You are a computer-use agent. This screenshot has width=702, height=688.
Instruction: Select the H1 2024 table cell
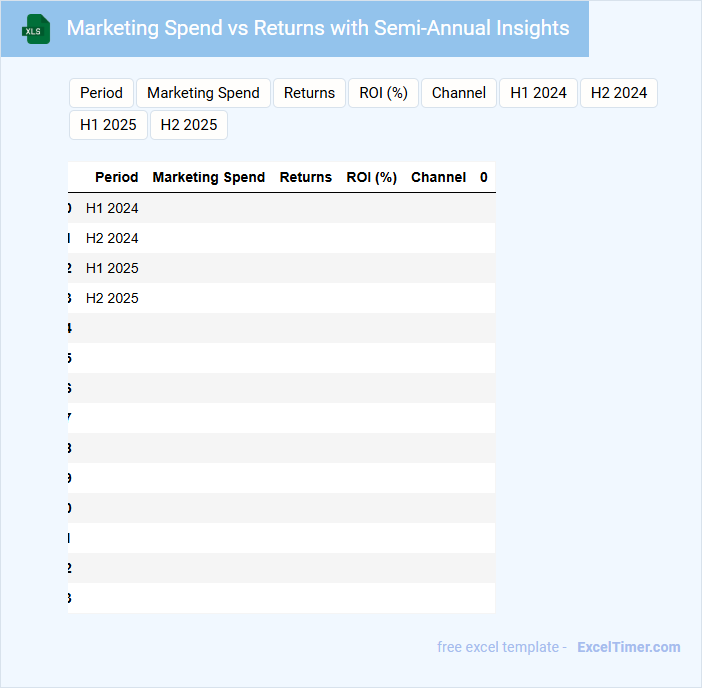tap(112, 208)
